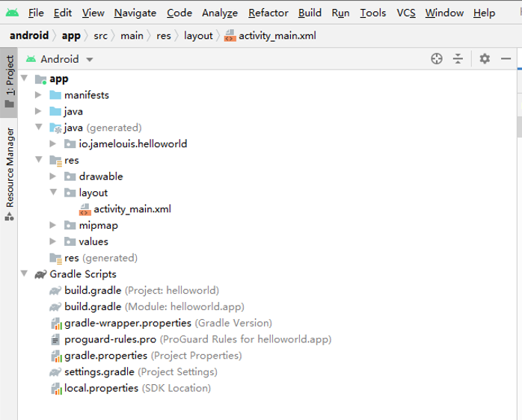Click the proguard-rules.pro file icon
Viewport: 522px width, 420px height.
coord(55,339)
